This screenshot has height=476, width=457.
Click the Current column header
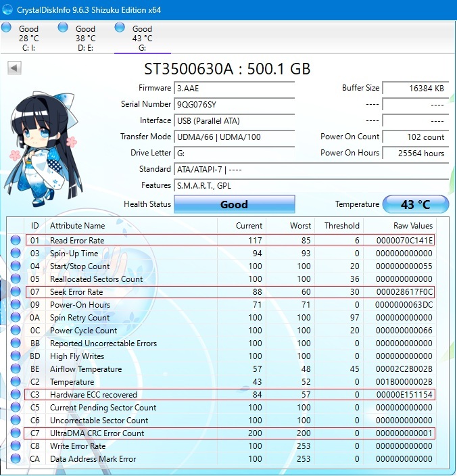coord(242,226)
